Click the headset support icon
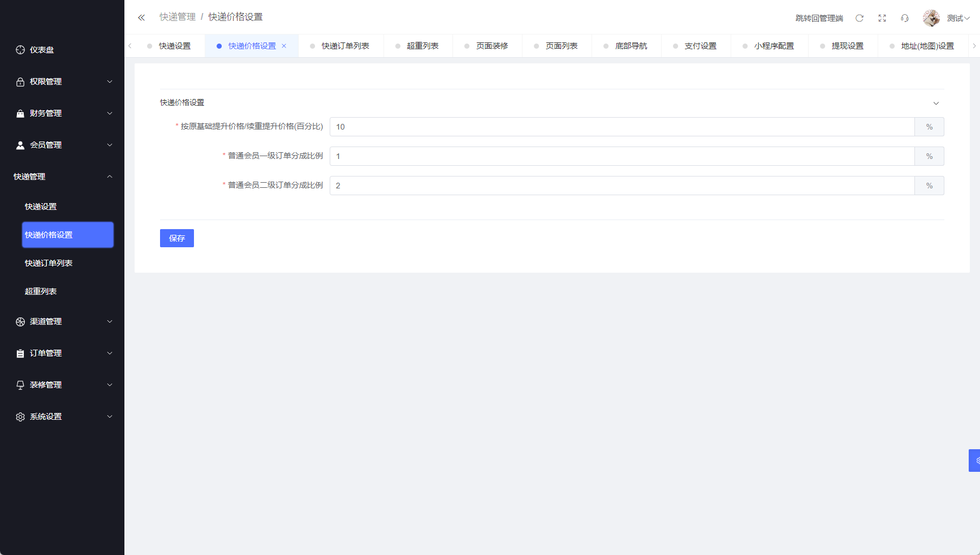 pyautogui.click(x=904, y=18)
